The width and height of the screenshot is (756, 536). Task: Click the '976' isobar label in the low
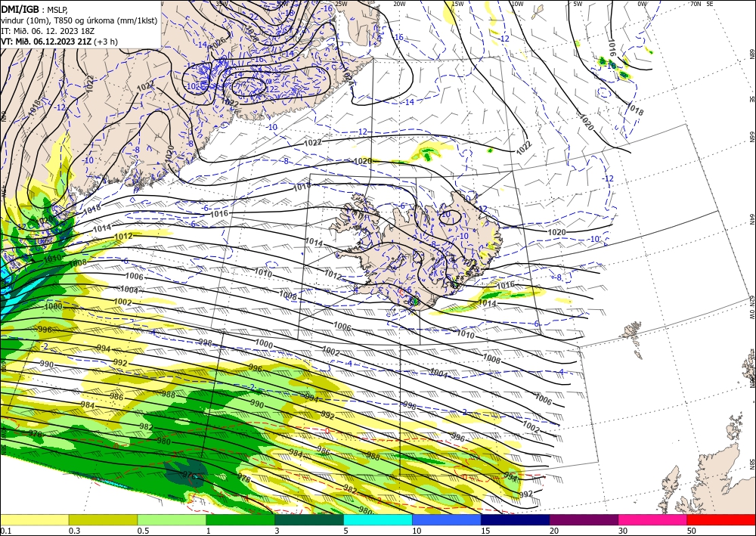coord(190,475)
